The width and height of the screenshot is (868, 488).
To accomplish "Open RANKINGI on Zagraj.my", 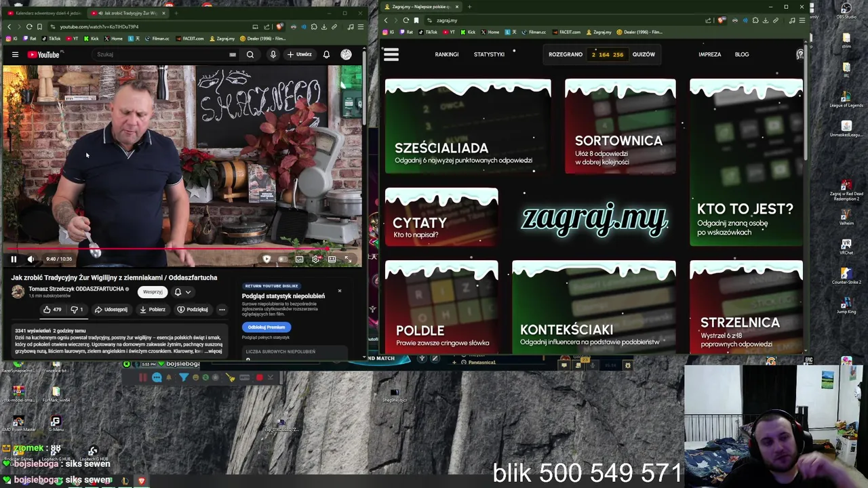I will pos(447,54).
